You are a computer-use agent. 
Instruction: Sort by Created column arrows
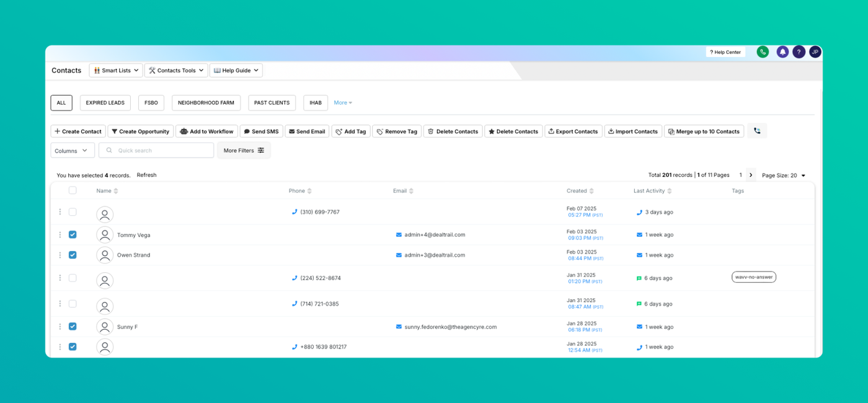(x=591, y=191)
